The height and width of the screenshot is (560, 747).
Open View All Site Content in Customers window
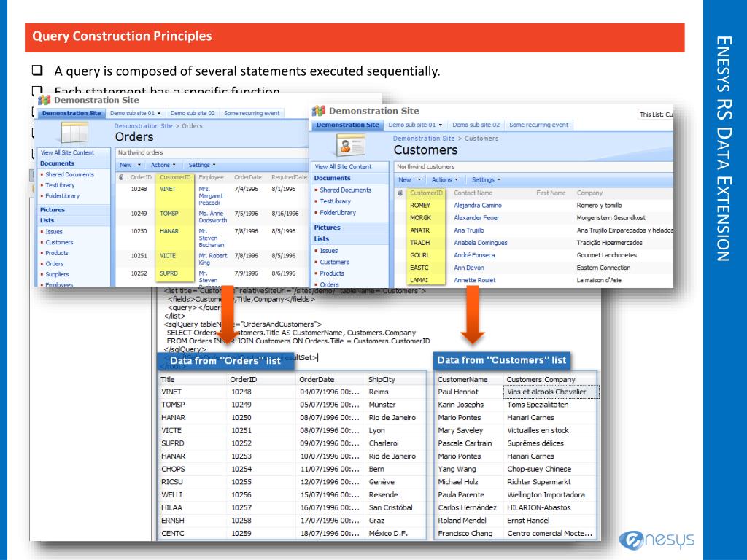(343, 167)
